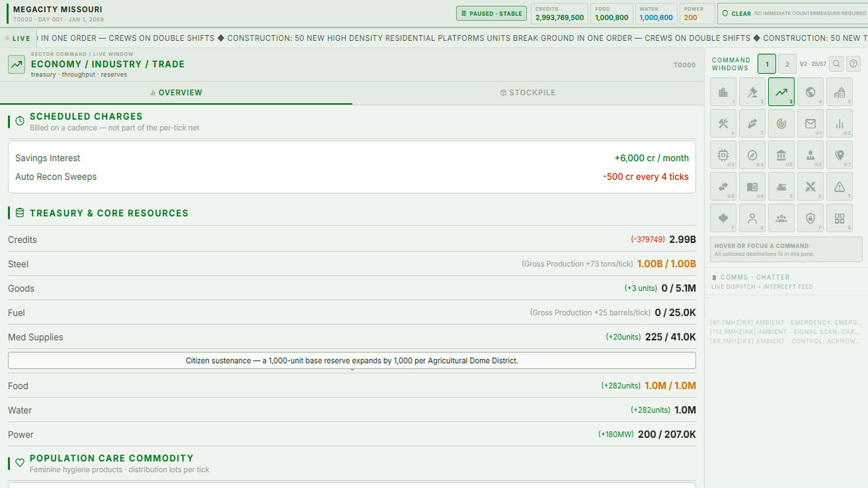The image size is (868, 488).
Task: Open the gavel law command window
Action: tap(752, 92)
